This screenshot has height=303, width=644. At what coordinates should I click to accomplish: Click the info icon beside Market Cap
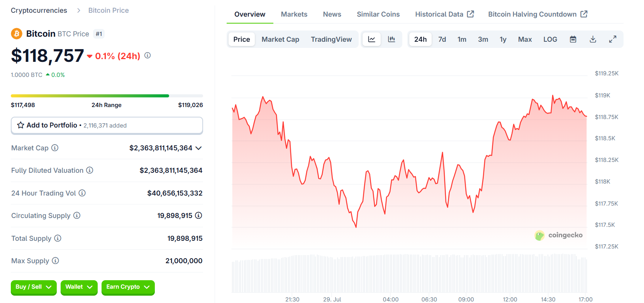pyautogui.click(x=55, y=148)
